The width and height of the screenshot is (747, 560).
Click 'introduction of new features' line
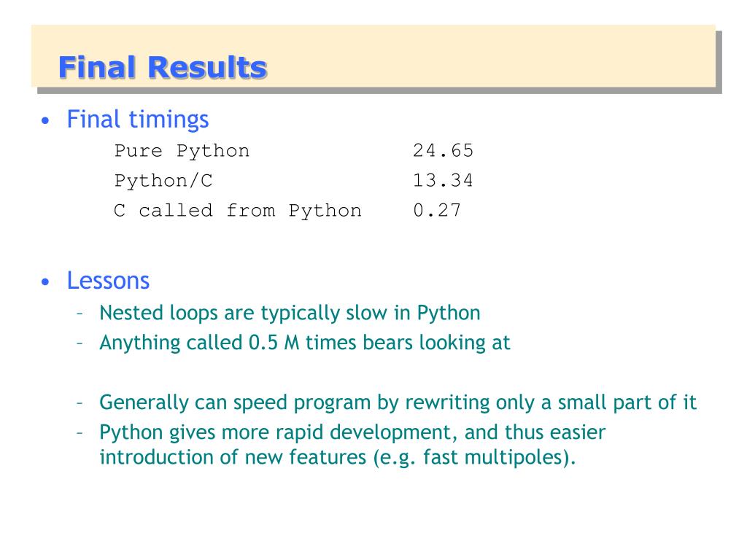click(x=338, y=457)
